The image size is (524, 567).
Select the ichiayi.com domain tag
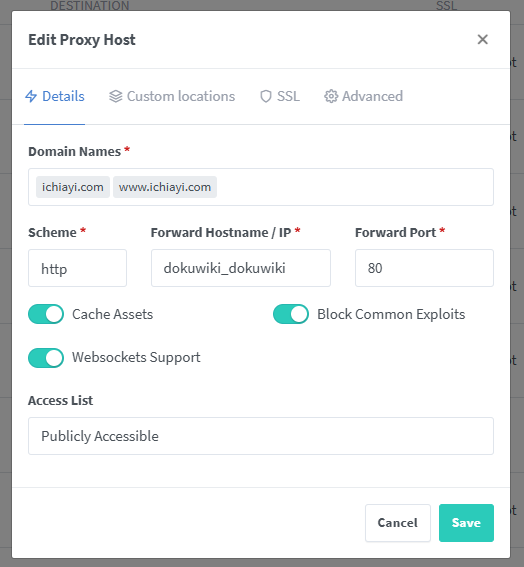[73, 187]
